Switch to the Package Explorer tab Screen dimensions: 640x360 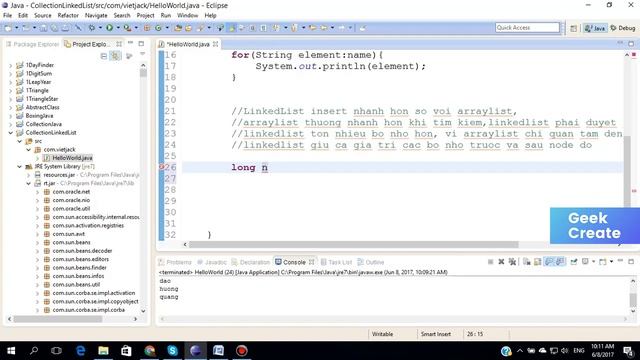pyautogui.click(x=32, y=44)
